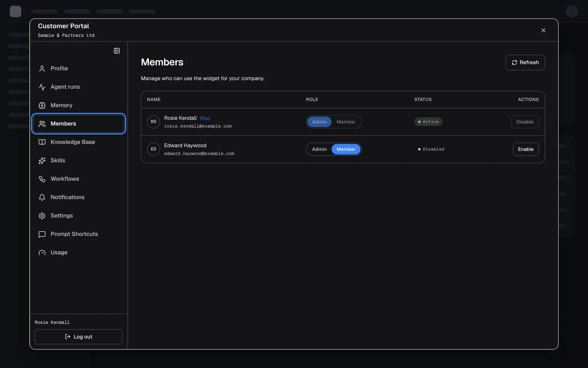Click the Skills sparkle icon
This screenshot has width=588, height=368.
pyautogui.click(x=42, y=161)
